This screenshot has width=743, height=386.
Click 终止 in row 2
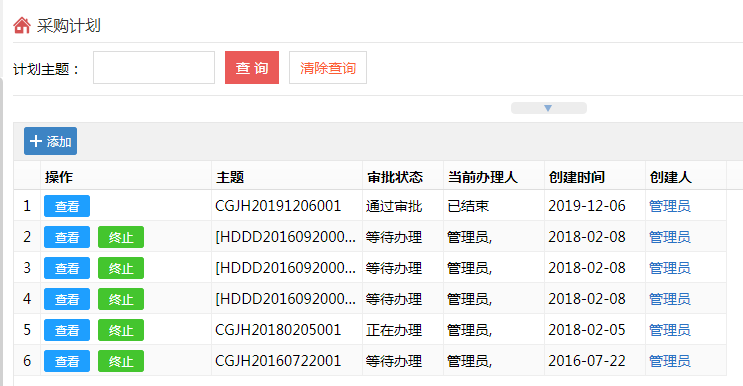pos(121,237)
